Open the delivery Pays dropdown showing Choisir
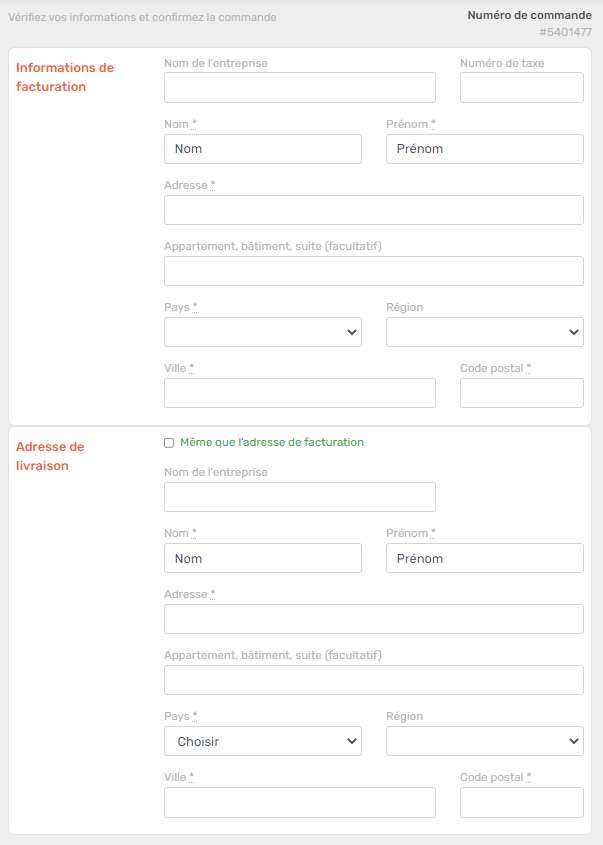The width and height of the screenshot is (603, 845). coord(263,741)
